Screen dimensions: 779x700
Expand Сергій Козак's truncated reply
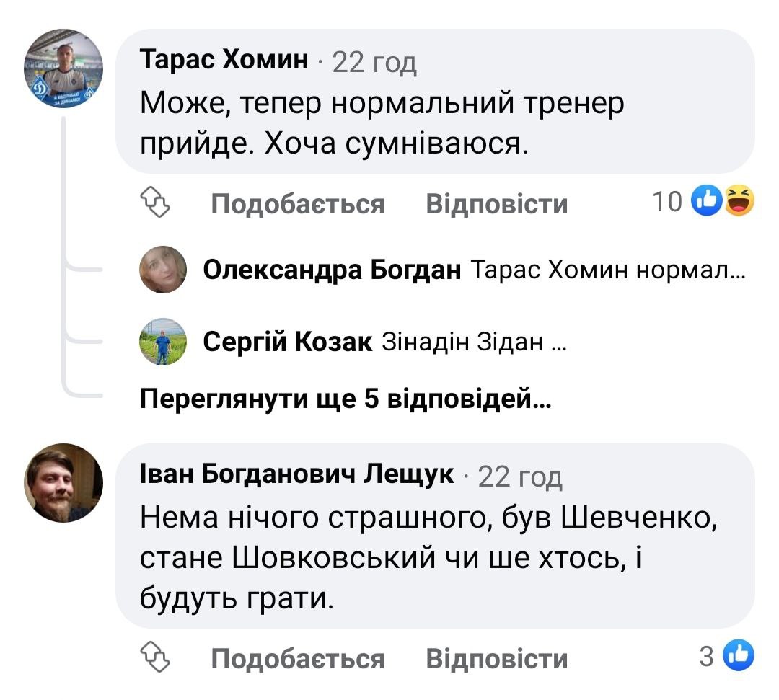coord(473,343)
